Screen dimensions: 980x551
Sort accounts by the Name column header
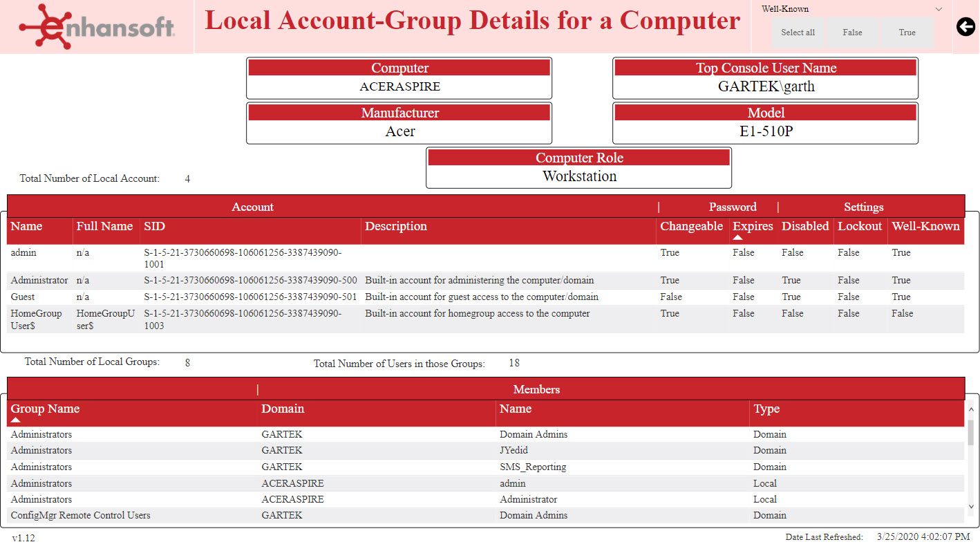tap(26, 226)
